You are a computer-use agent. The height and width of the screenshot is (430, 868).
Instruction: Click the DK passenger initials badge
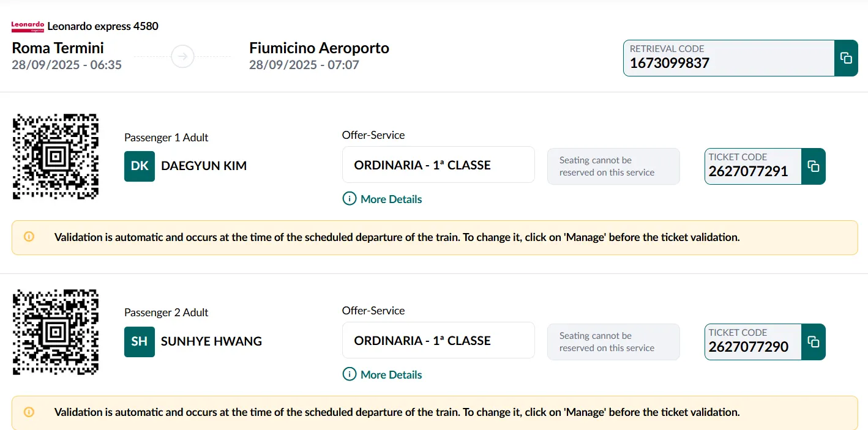pos(140,166)
